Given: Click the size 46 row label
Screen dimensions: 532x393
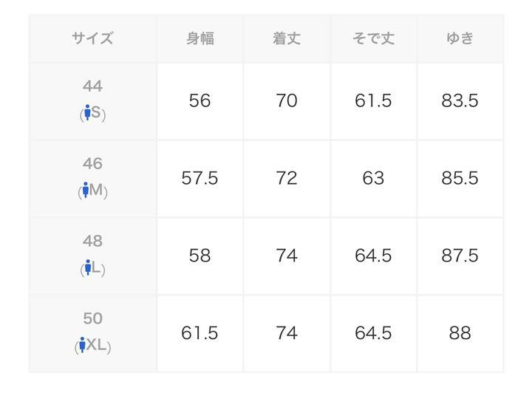Looking at the screenshot, I should click(92, 164).
